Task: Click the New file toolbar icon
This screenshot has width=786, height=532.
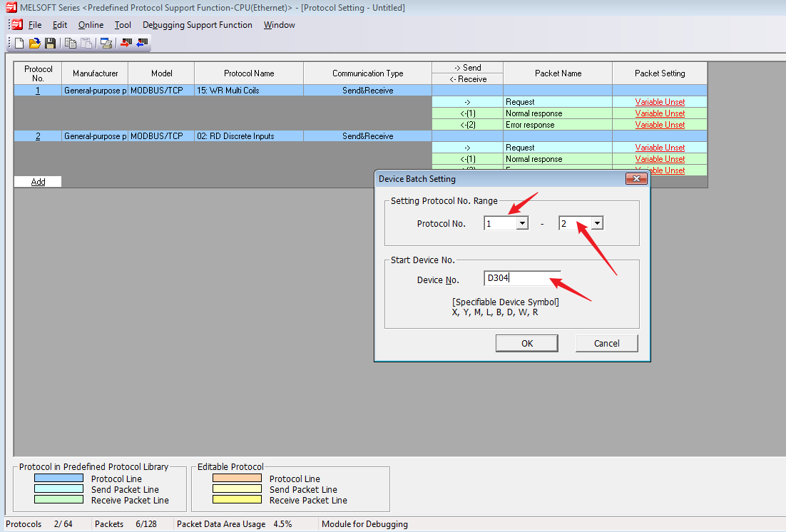Action: (19, 44)
